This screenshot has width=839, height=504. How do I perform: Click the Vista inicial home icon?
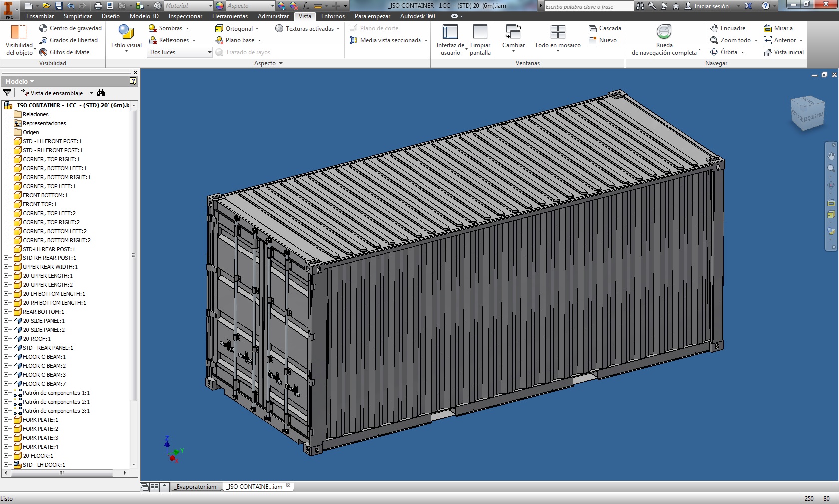coord(768,52)
